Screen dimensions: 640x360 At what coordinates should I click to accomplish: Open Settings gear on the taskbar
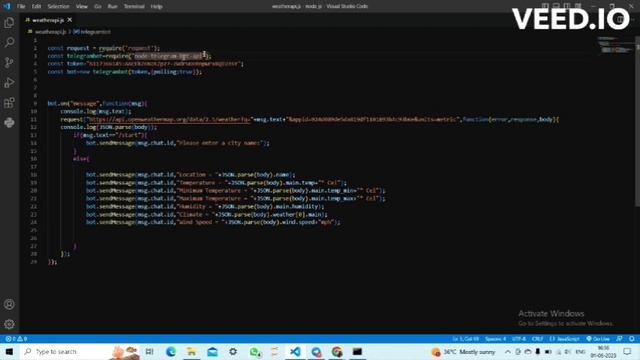233,351
